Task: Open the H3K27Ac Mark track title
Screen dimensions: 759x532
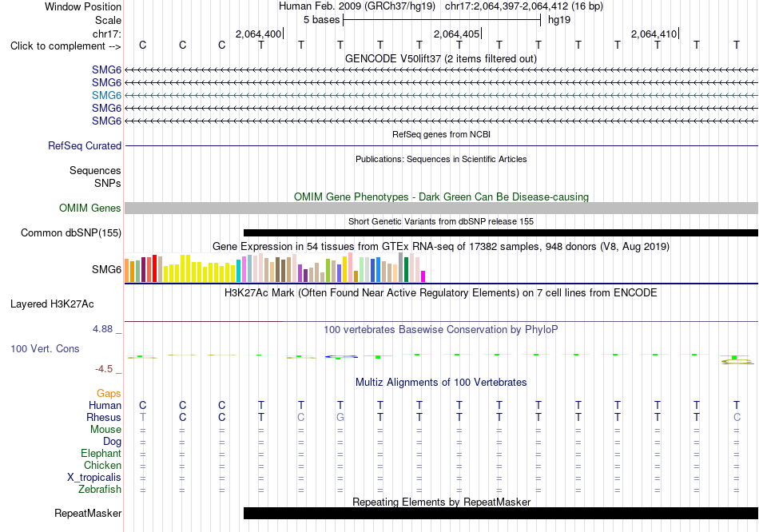Action: (x=441, y=293)
